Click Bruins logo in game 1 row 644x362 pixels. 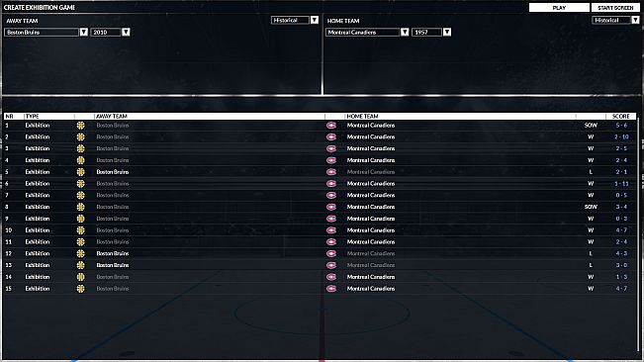tap(80, 126)
